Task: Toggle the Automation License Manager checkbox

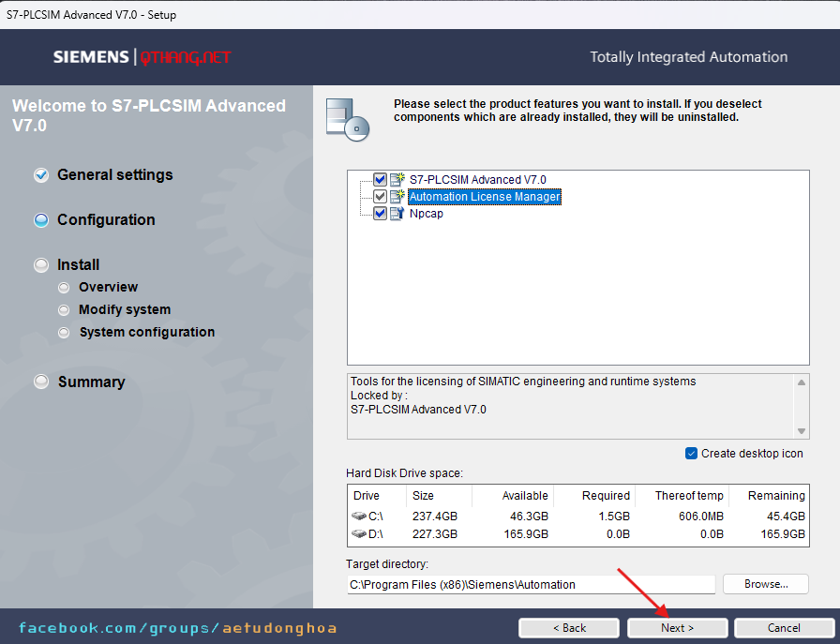Action: [380, 197]
